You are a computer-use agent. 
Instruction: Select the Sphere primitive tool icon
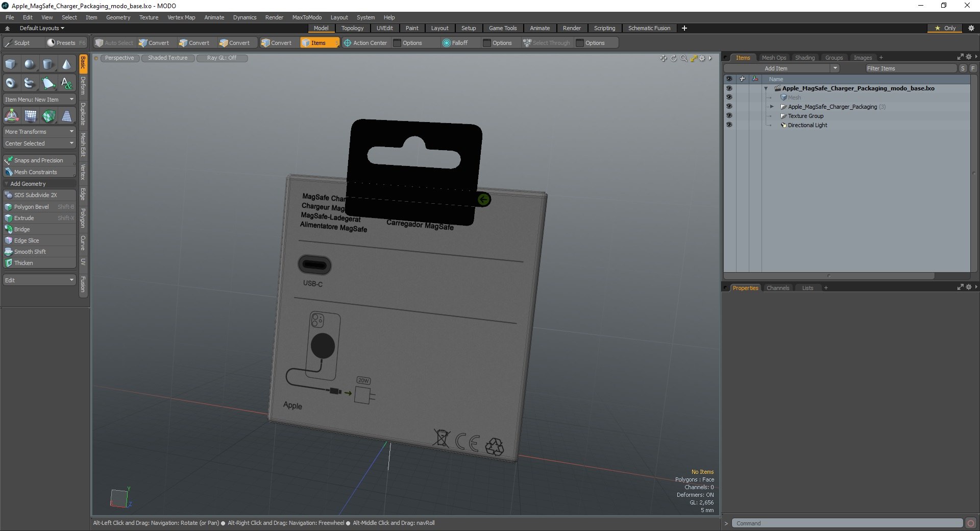tap(30, 64)
